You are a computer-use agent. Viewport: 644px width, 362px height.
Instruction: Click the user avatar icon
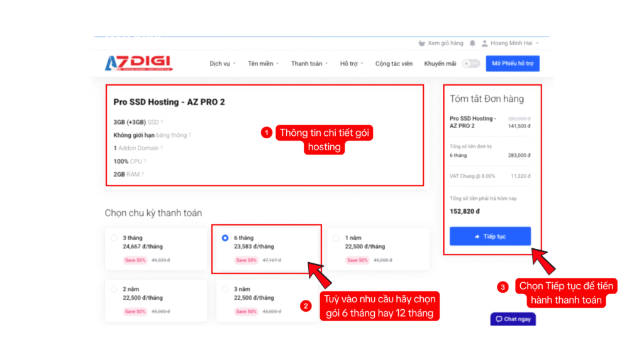[x=485, y=43]
